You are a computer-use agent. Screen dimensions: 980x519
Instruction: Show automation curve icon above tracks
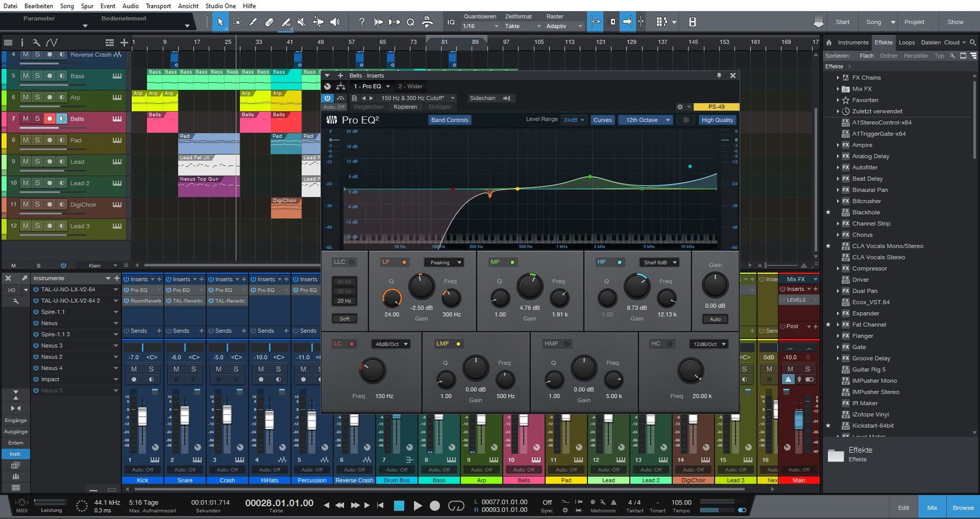51,42
